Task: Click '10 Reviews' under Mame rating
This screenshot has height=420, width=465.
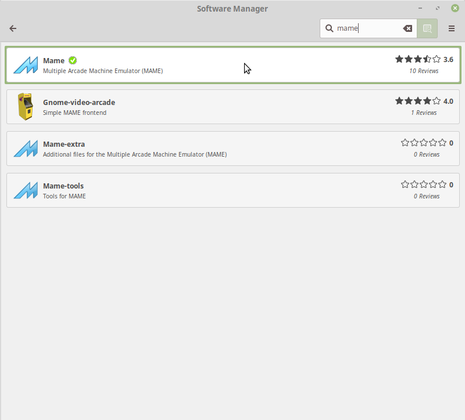Action: pos(424,71)
